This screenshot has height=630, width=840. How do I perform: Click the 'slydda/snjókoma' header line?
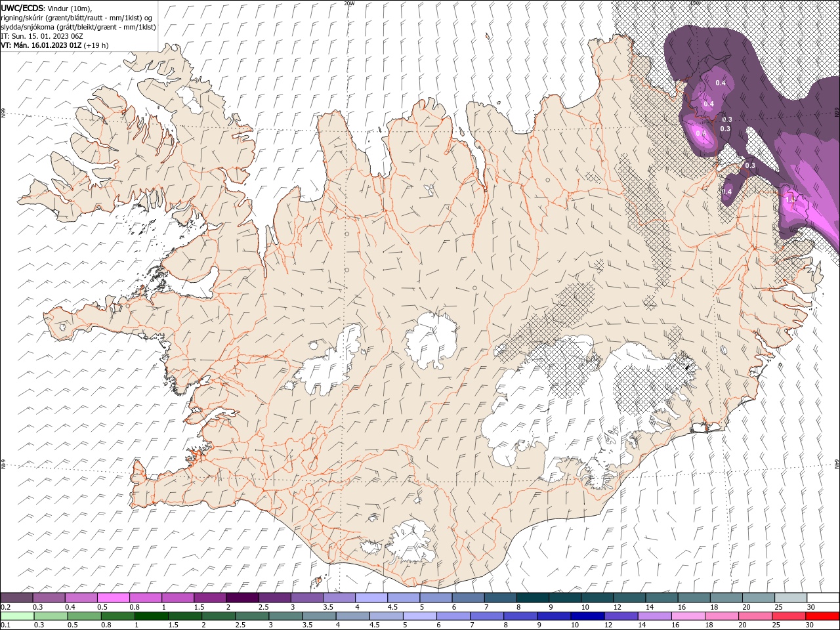78,27
